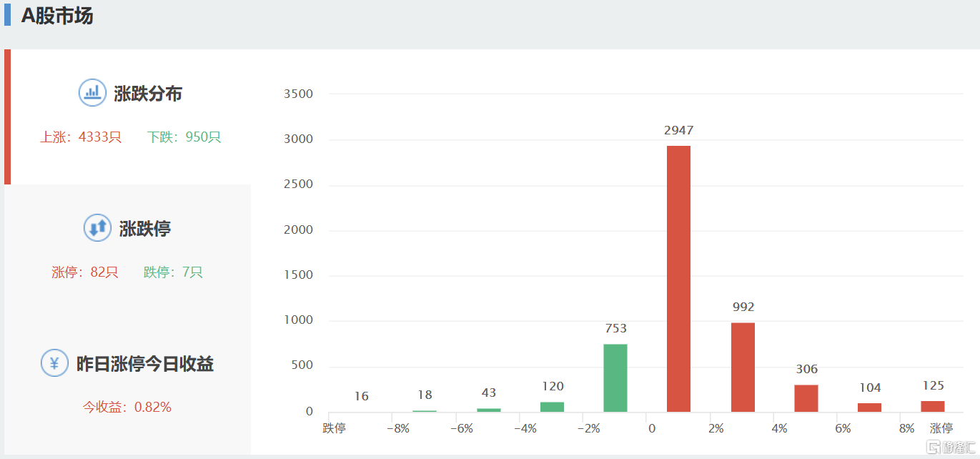Viewport: 980px width, 459px height.
Task: Click the 今收益：0.82% value
Action: pos(127,408)
